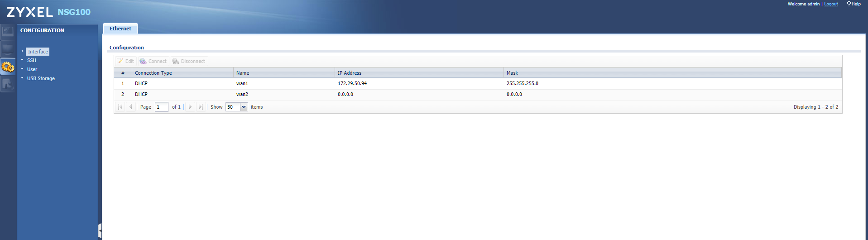Jump to the last page
This screenshot has height=240, width=868.
coord(201,107)
